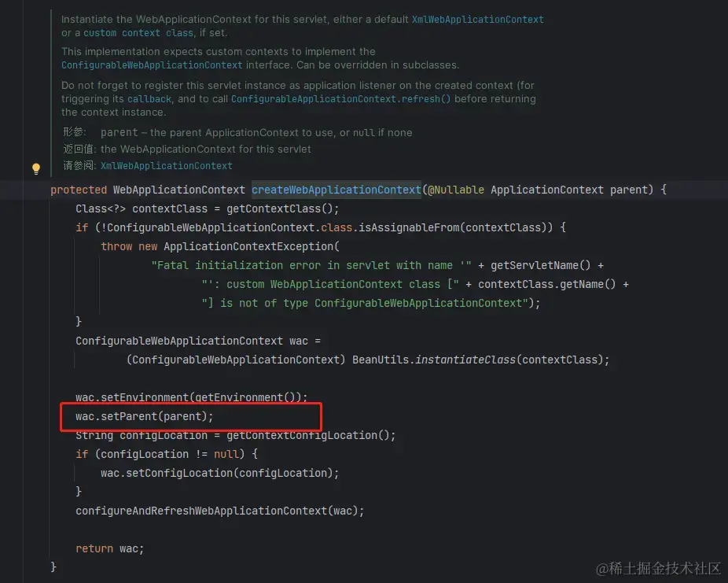Click 'ConfigurableWebApplicationContext wac =' declaration
The width and height of the screenshot is (728, 583).
pos(198,341)
